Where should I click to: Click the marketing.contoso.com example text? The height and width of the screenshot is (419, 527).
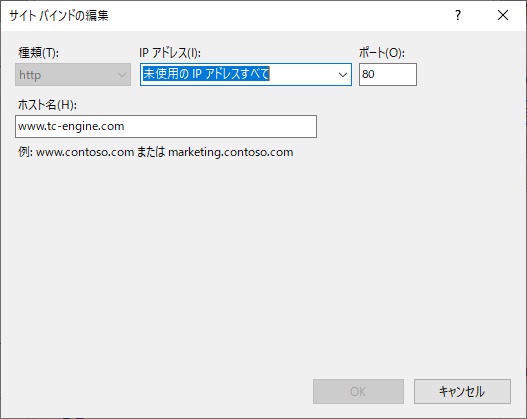click(231, 152)
